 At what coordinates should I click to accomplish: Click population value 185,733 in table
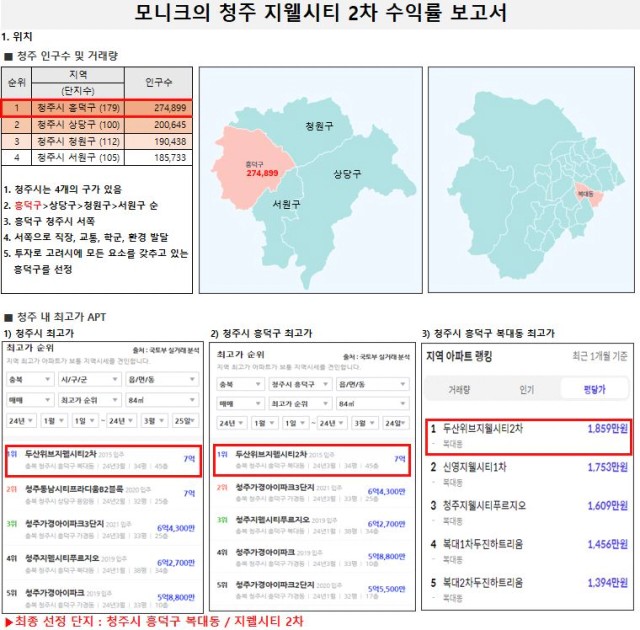click(x=170, y=158)
